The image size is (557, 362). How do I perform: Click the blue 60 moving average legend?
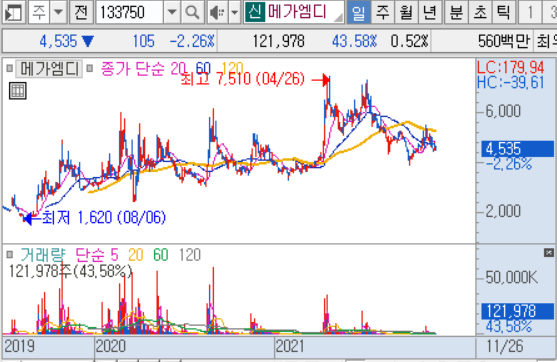[x=203, y=69]
